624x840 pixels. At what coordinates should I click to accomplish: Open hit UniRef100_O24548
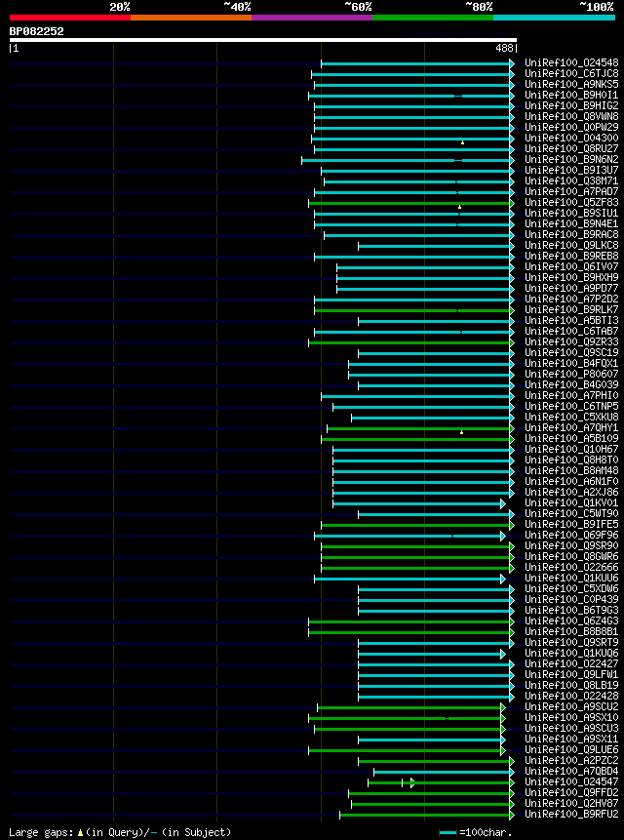[571, 63]
